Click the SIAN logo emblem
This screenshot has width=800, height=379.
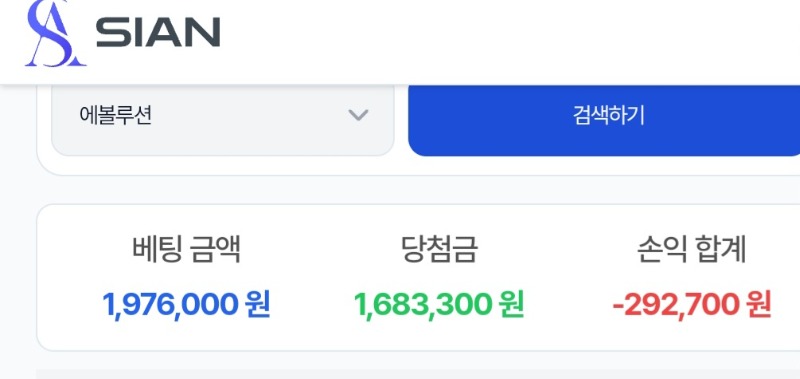coord(55,33)
